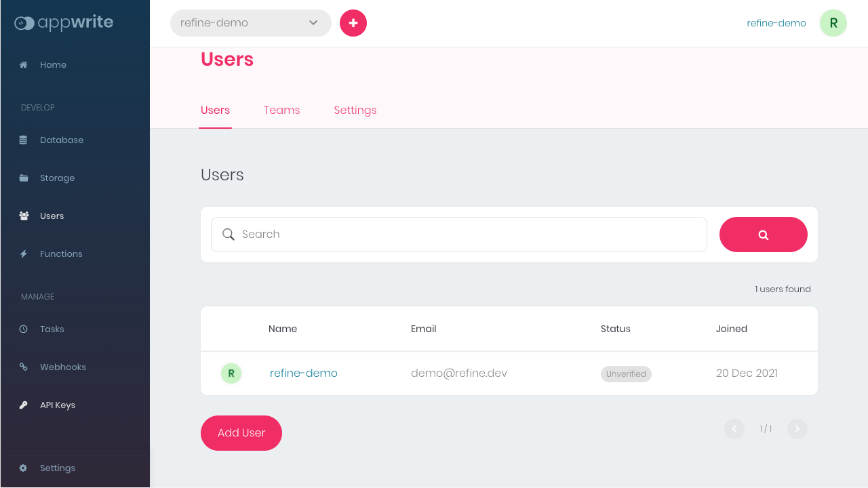Click the account avatar R at top right

coord(833,23)
